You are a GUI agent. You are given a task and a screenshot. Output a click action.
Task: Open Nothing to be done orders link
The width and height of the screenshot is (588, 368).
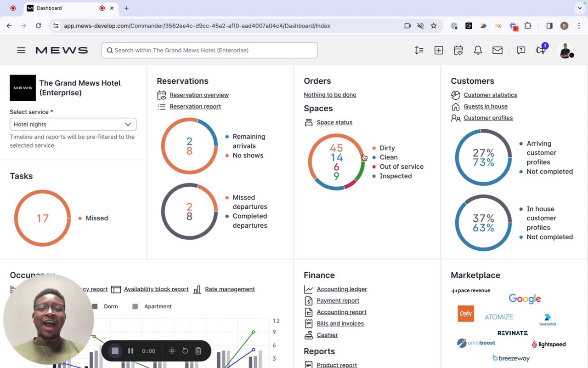coord(330,95)
